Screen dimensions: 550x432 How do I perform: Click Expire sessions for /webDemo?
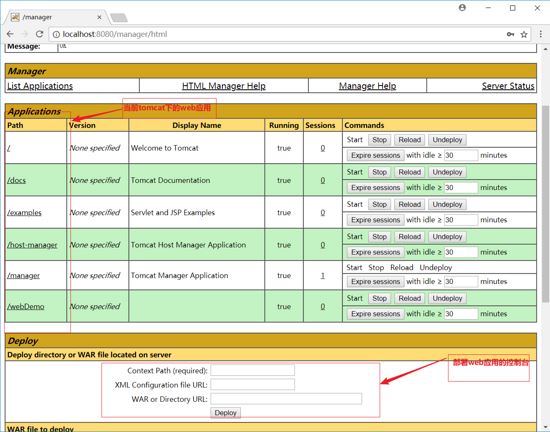[375, 314]
